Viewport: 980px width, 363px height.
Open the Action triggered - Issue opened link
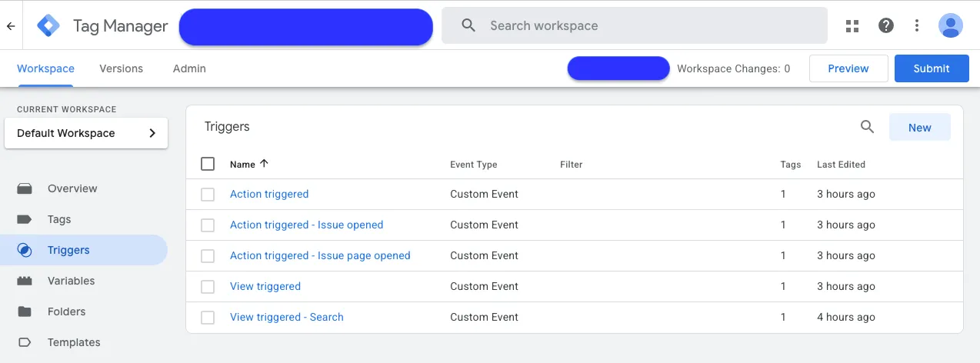306,225
